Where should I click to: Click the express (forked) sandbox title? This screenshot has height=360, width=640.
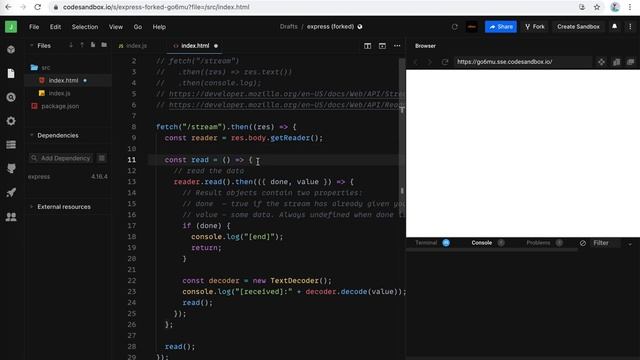(x=330, y=27)
